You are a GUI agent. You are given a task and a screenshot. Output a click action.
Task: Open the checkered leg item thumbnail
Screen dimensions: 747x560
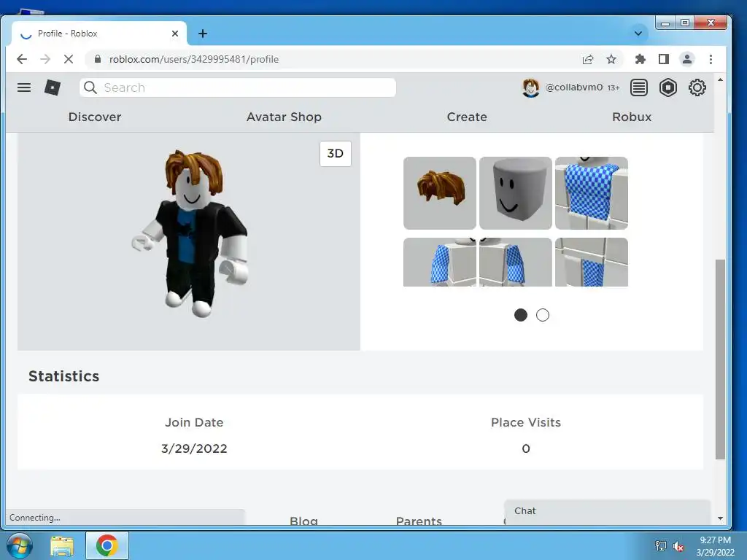click(591, 262)
